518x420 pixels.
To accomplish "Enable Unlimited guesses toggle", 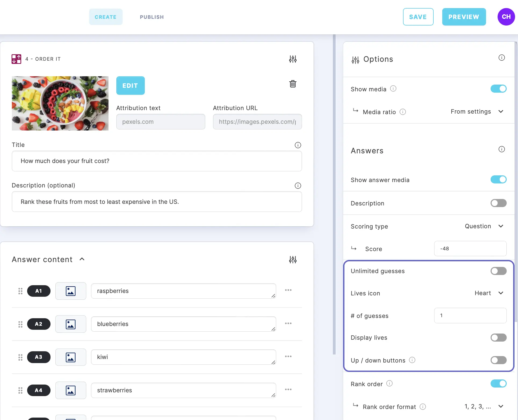I will click(499, 271).
